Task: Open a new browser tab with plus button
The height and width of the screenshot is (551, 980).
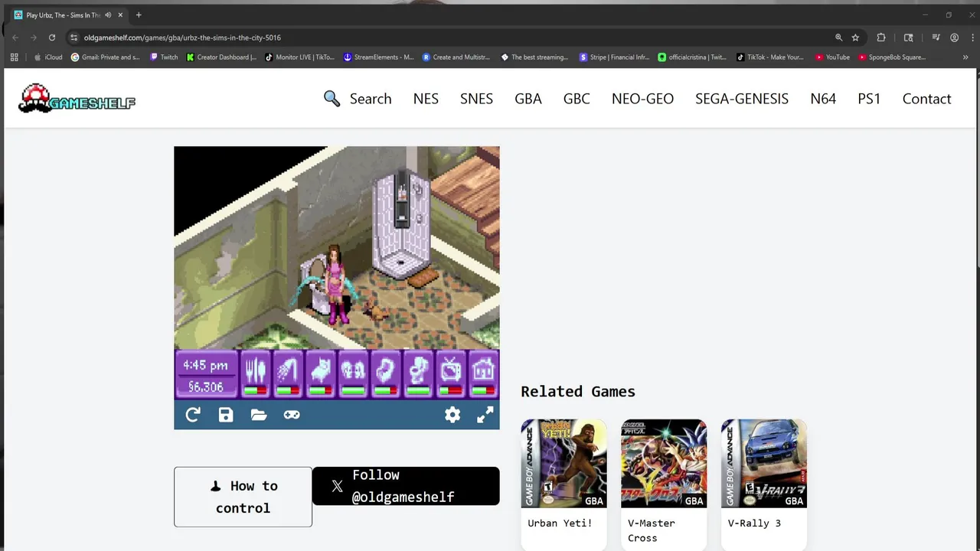Action: pyautogui.click(x=139, y=15)
